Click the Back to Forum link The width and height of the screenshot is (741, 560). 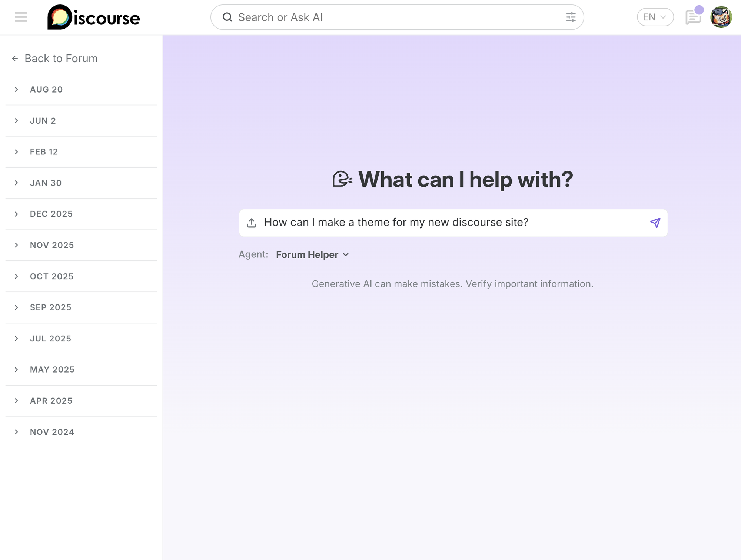point(54,59)
